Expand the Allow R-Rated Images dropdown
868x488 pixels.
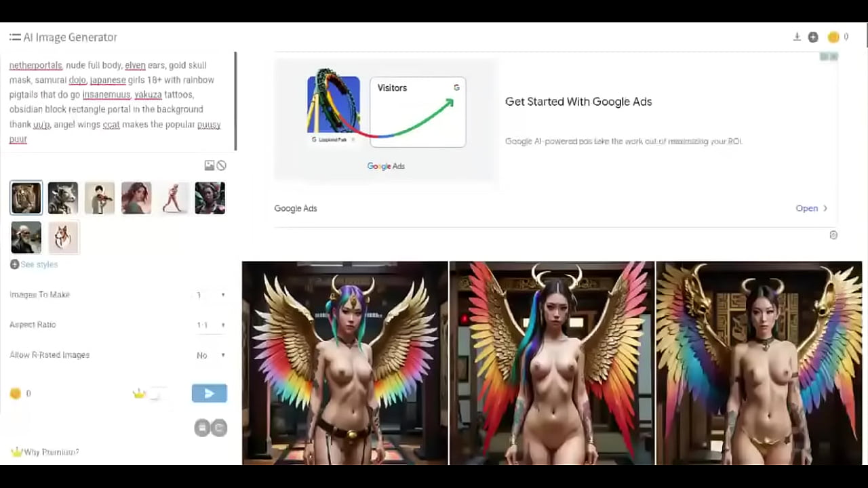point(210,355)
